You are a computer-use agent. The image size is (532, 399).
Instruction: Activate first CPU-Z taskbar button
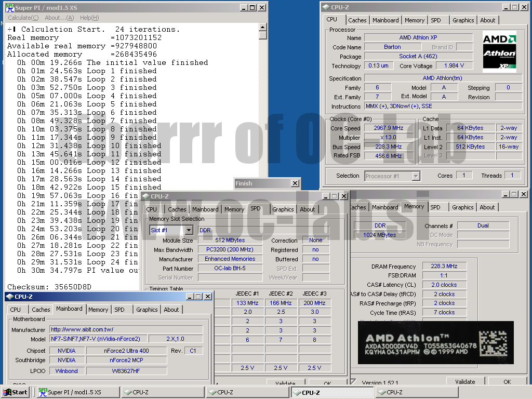click(163, 392)
